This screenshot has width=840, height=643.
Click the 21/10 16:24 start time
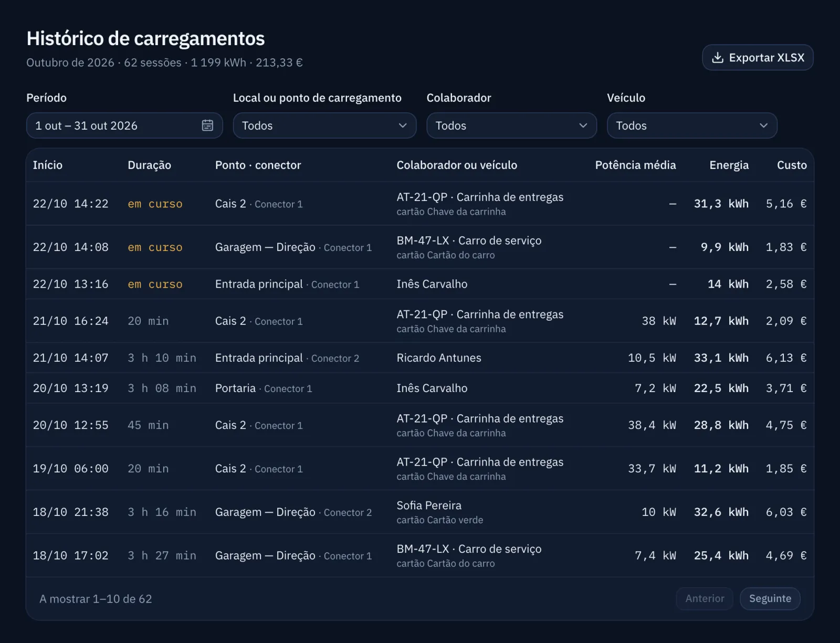pyautogui.click(x=70, y=321)
